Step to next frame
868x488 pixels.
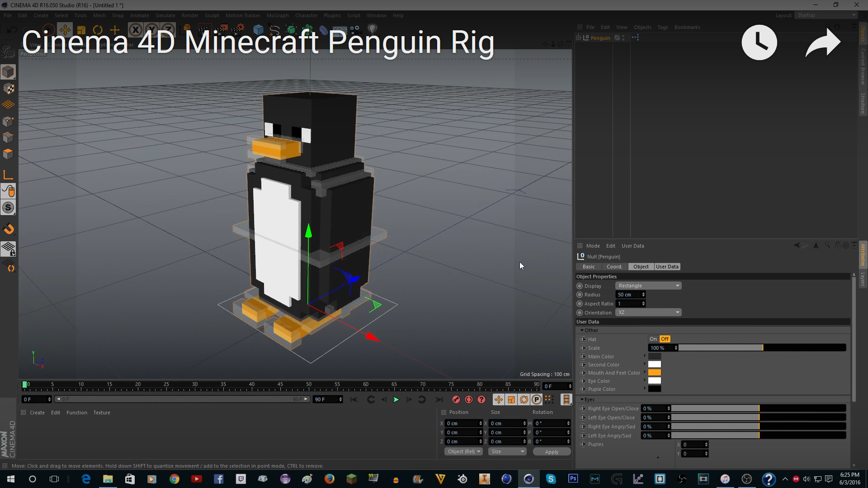tap(409, 399)
